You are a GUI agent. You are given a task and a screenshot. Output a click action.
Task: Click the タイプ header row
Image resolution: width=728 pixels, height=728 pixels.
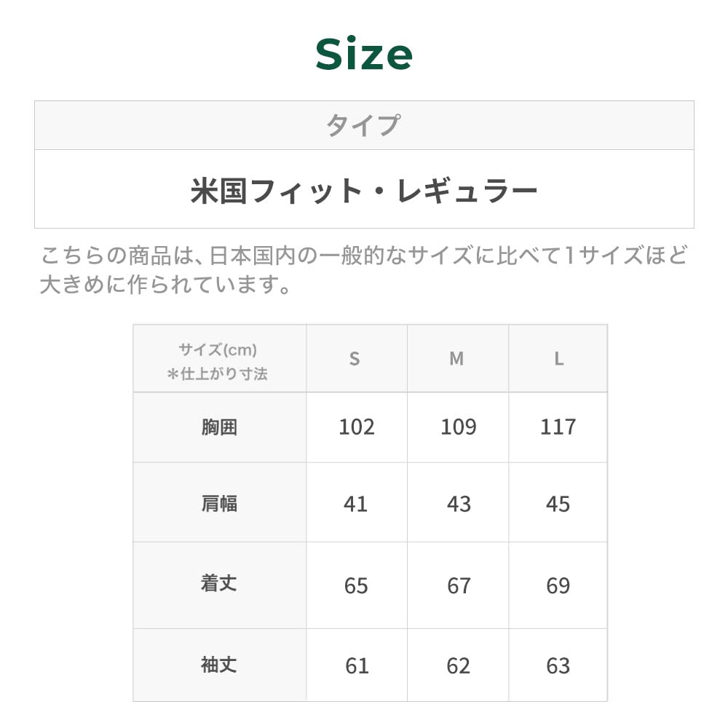[363, 125]
